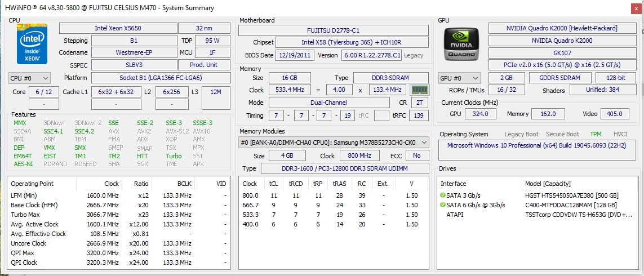The width and height of the screenshot is (644, 276).
Task: Click the DDR3-1600 / PC3-12800 type field
Action: 345,168
